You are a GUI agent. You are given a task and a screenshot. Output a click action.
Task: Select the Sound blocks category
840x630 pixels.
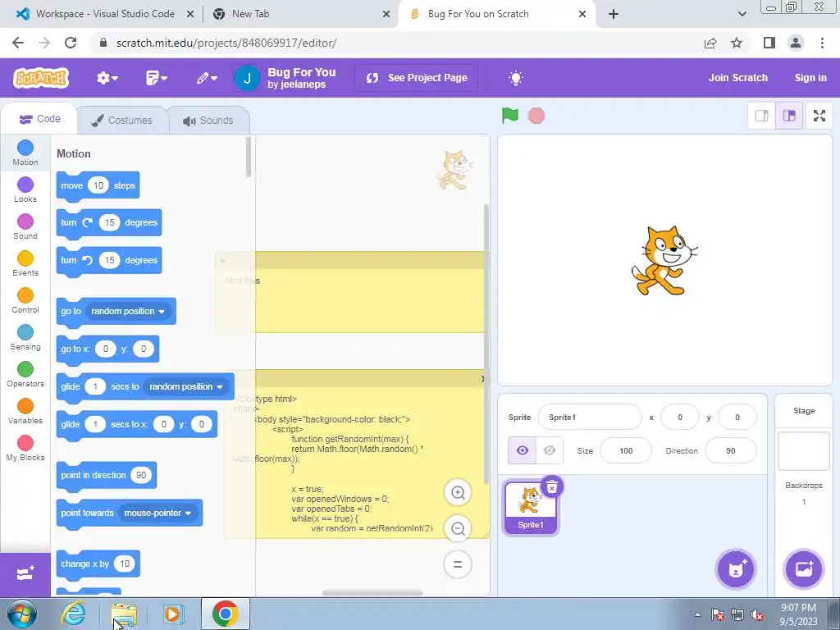(x=25, y=226)
